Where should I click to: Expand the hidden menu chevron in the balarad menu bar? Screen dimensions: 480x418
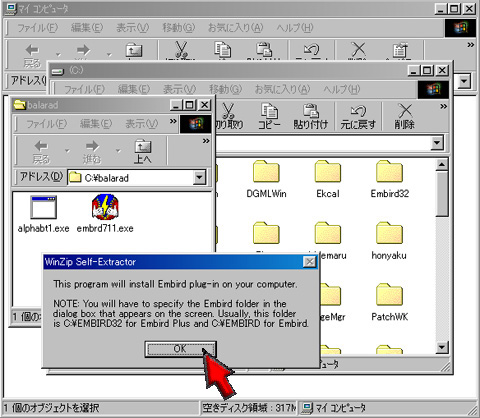point(173,121)
